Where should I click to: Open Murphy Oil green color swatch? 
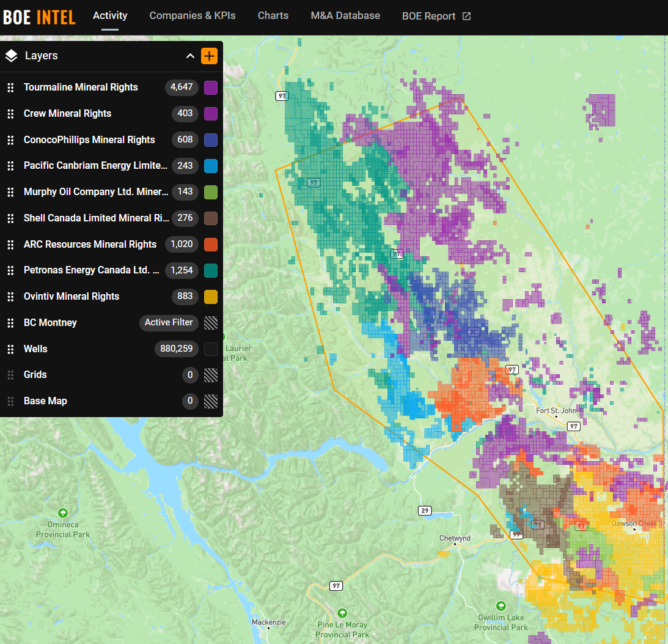(211, 192)
